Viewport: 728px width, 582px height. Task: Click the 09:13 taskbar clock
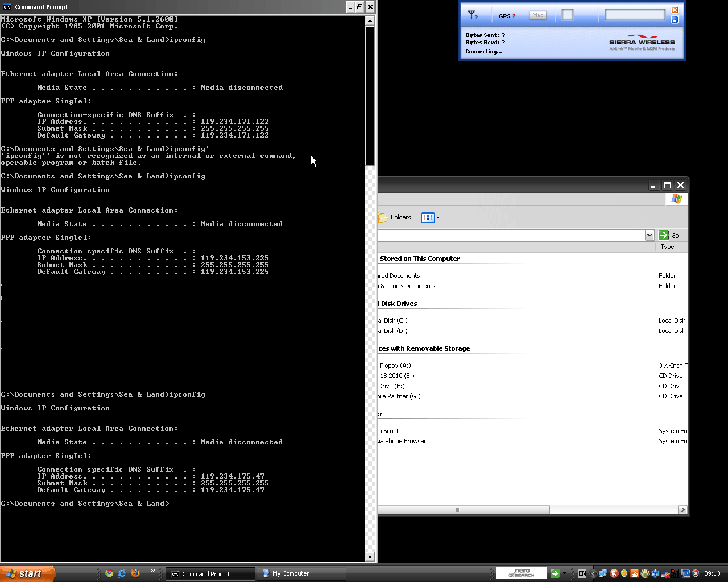(x=712, y=574)
